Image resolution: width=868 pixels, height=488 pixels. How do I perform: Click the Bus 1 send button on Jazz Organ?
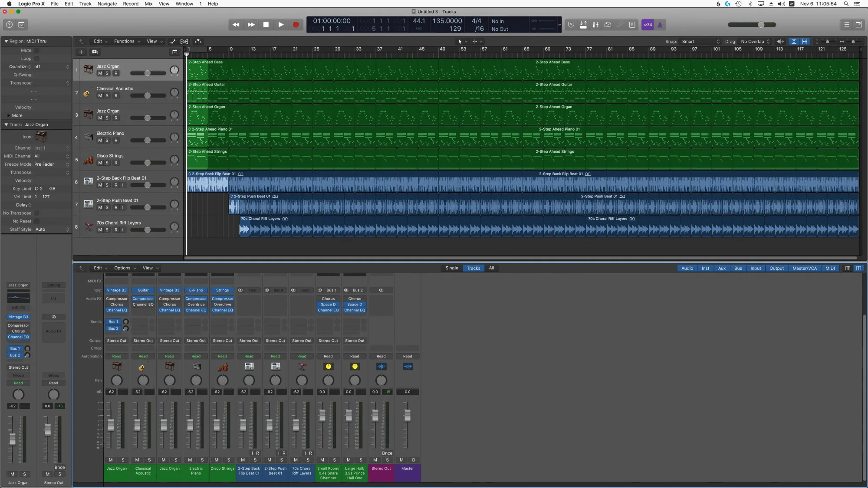(113, 322)
